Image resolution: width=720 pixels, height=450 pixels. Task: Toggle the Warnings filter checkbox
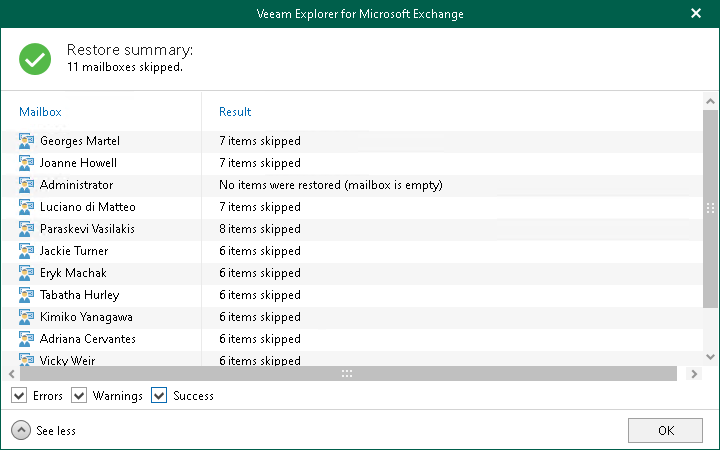80,396
